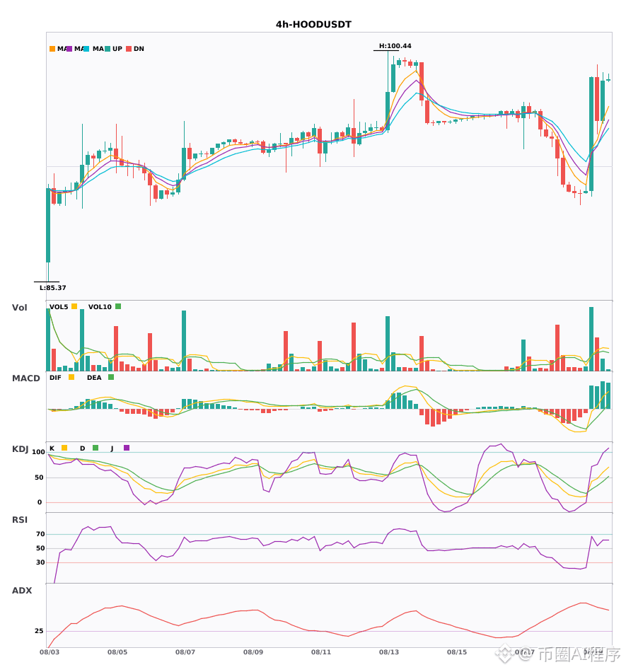The image size is (626, 672).
Task: Click the purple J line swatch
Action: (x=127, y=448)
